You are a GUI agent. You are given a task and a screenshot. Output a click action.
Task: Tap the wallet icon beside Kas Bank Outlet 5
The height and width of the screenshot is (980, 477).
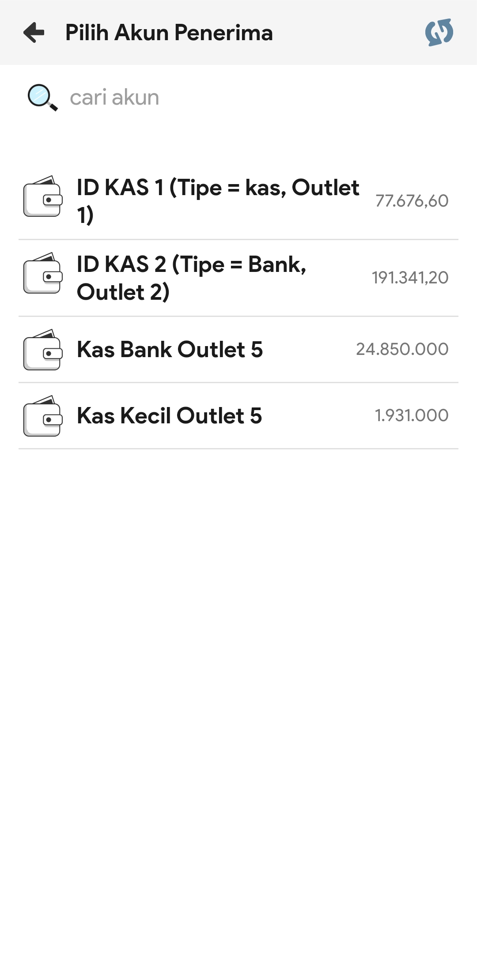pos(42,350)
